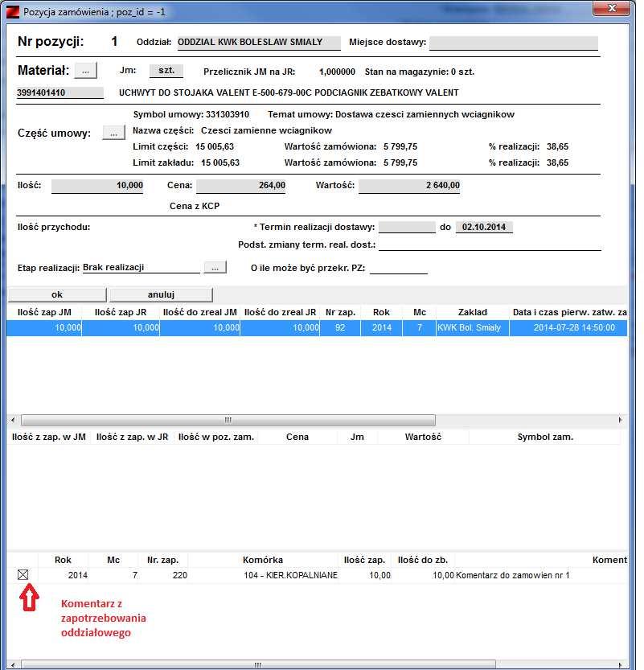The width and height of the screenshot is (644, 670).
Task: Click the Ilość do zb. column header
Action: (423, 560)
